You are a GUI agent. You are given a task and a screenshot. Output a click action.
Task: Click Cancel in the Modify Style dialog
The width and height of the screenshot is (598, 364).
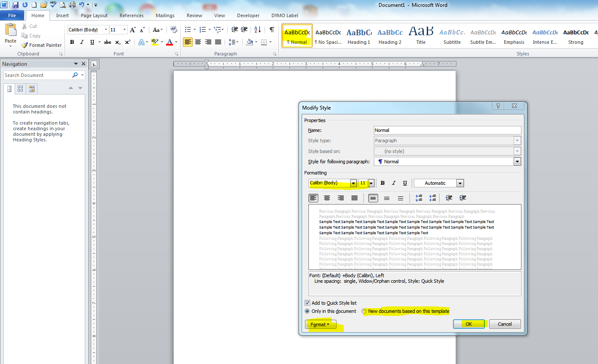505,324
